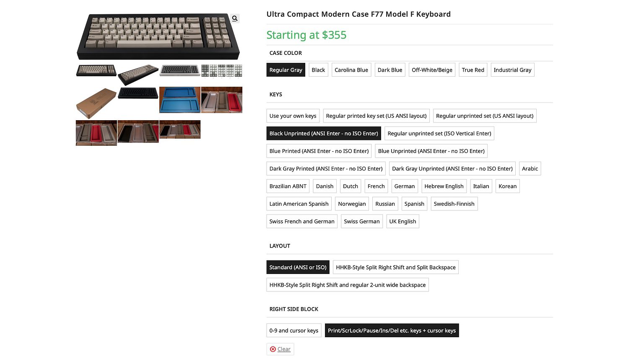This screenshot has height=359, width=644.
Task: Select Print/ScrLock/Pause keys plus cursor keys block
Action: tap(392, 330)
